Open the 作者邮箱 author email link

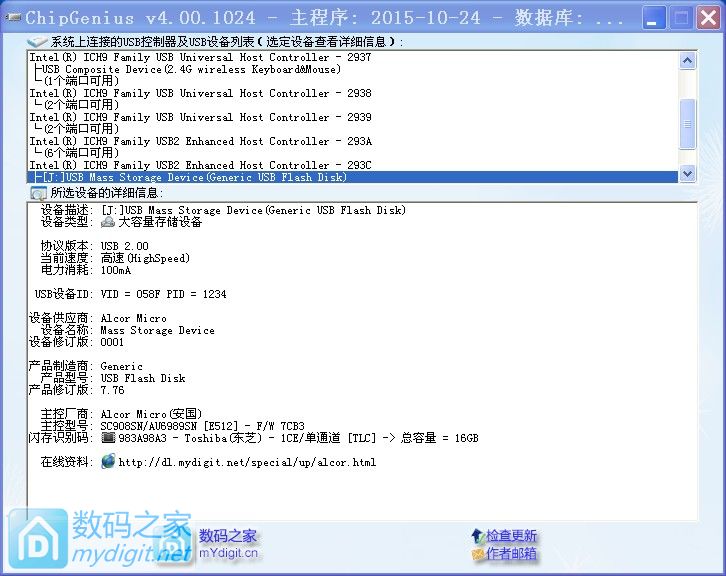tap(511, 553)
